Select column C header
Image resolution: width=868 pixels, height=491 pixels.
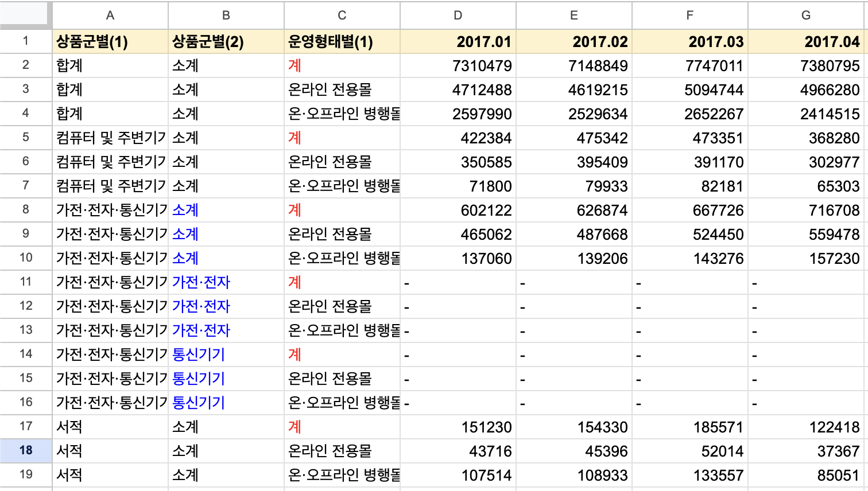pos(342,15)
